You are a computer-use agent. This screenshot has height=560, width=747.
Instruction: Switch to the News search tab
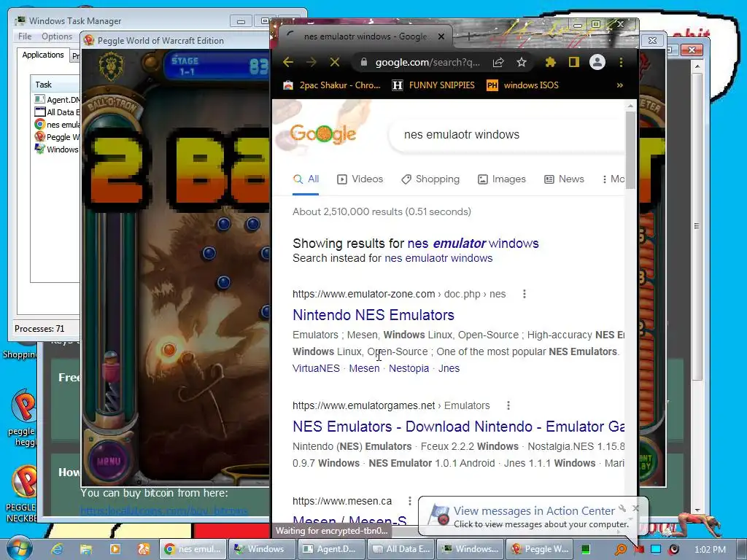tap(564, 179)
